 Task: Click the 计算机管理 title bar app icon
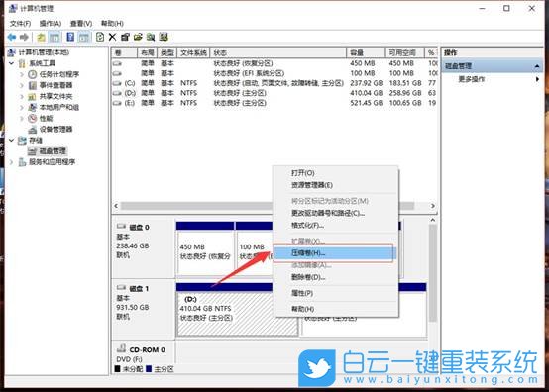13,8
